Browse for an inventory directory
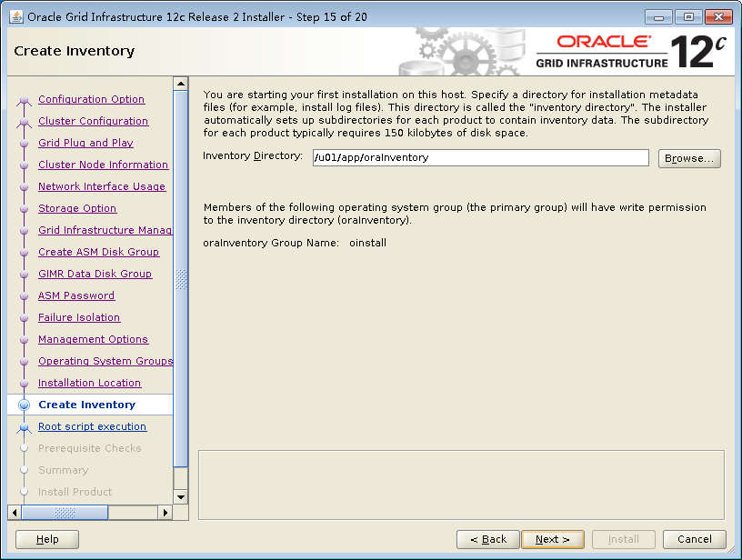 (689, 158)
